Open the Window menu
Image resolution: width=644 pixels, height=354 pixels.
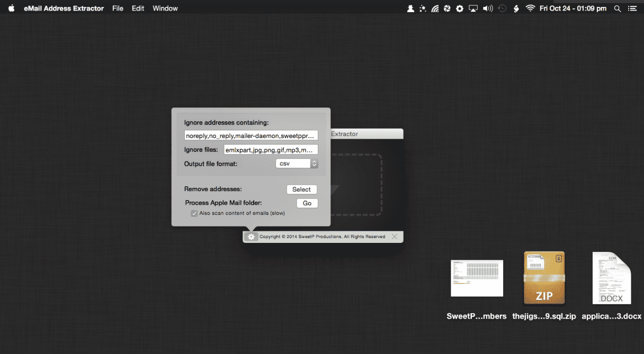165,8
